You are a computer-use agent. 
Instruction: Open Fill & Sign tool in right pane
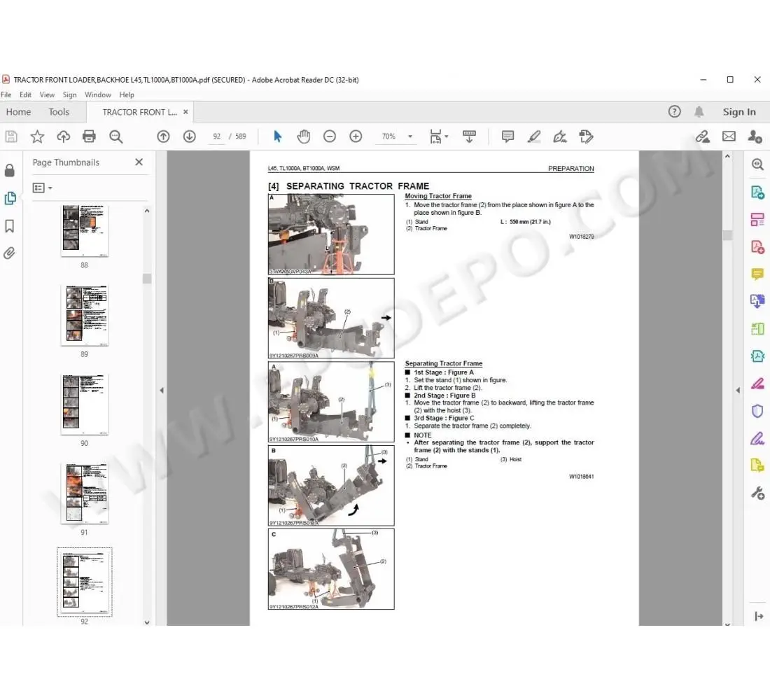757,437
